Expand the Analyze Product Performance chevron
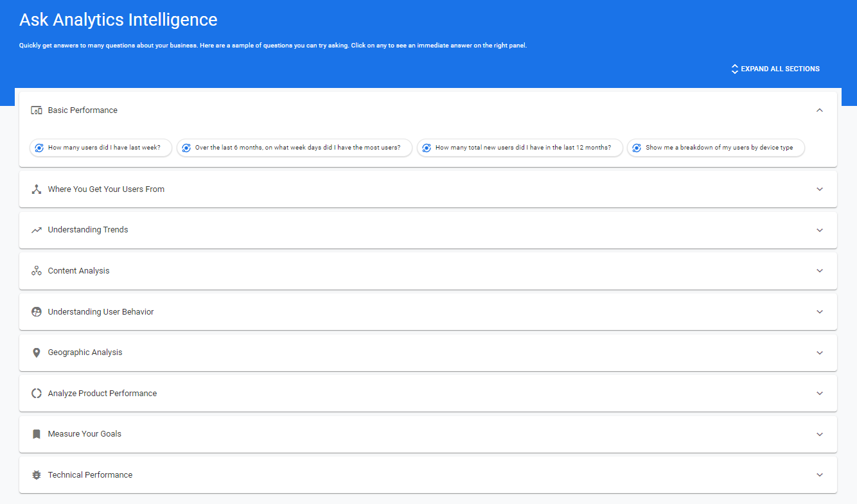The width and height of the screenshot is (857, 504). [x=819, y=394]
